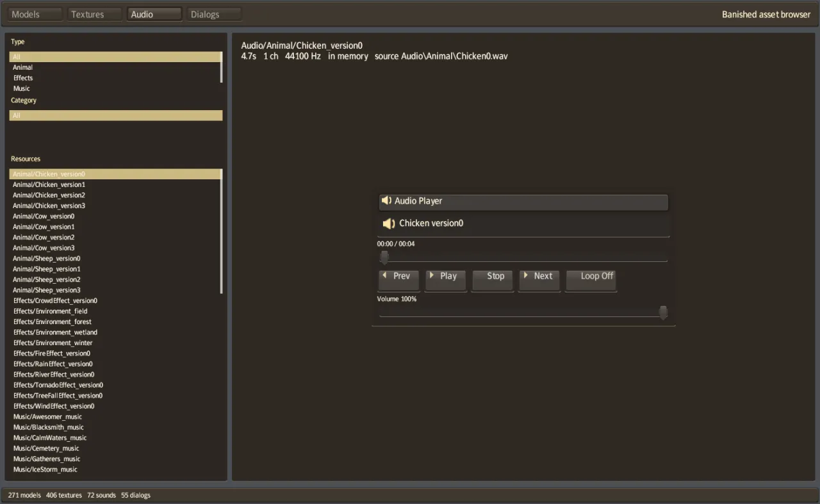
Task: Select Music/Cemetery_music resource
Action: point(115,449)
